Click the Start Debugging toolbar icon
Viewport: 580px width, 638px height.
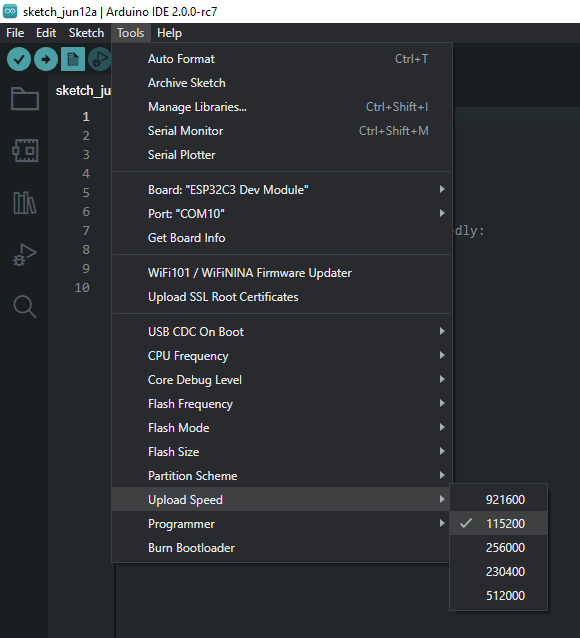coord(100,59)
